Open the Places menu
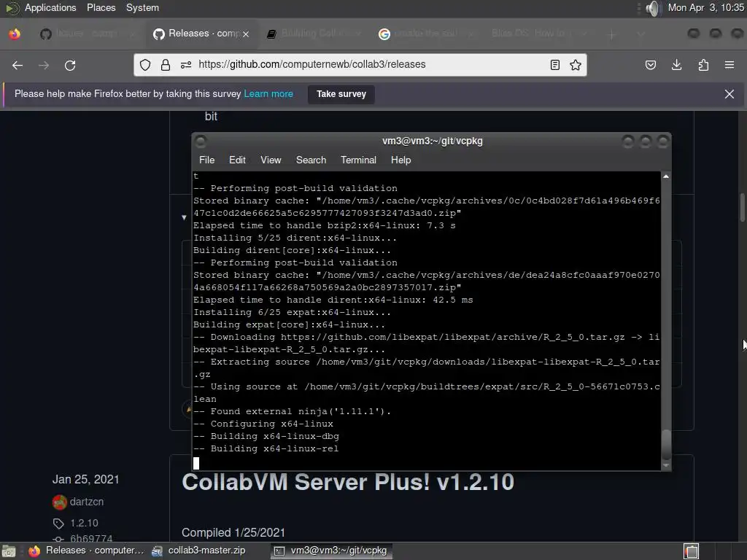747x560 pixels. coord(101,7)
